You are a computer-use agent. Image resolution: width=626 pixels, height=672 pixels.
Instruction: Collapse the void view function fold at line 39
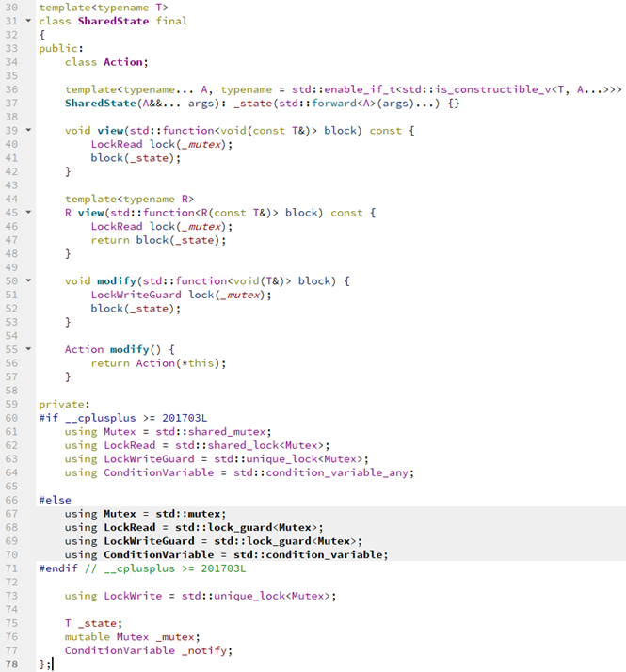28,130
